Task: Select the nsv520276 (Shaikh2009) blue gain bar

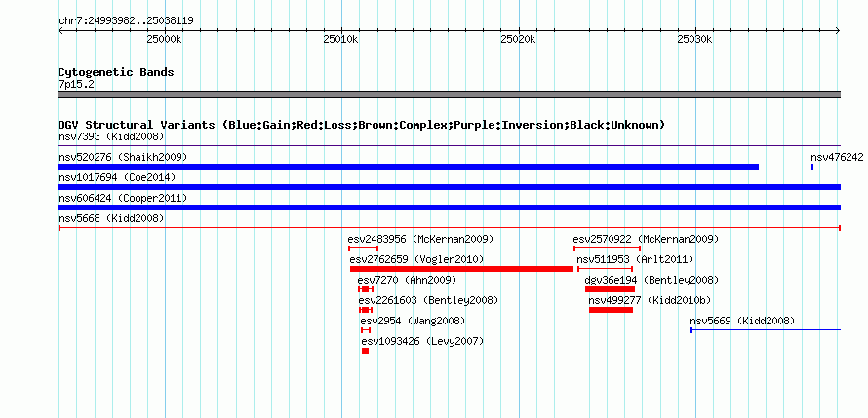Action: pos(408,167)
